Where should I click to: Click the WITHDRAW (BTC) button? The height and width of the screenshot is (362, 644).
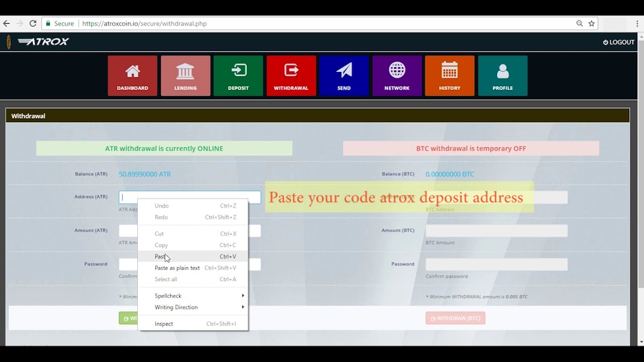click(455, 318)
